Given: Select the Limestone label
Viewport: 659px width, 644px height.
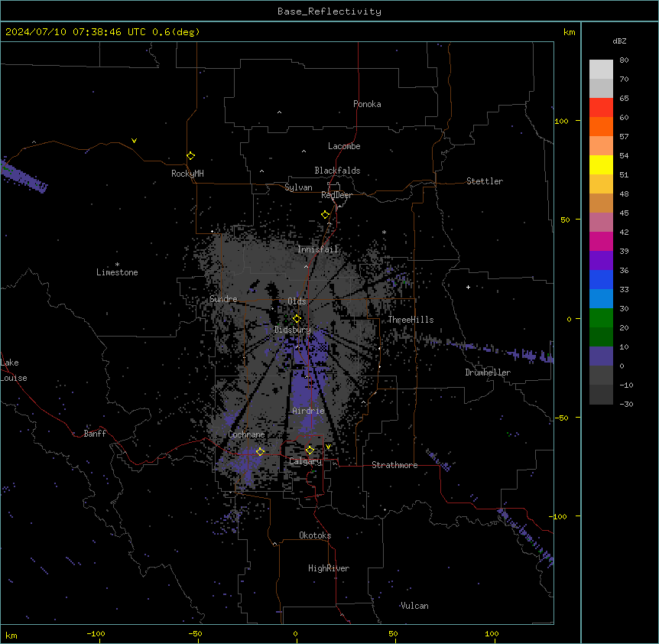Looking at the screenshot, I should [117, 272].
